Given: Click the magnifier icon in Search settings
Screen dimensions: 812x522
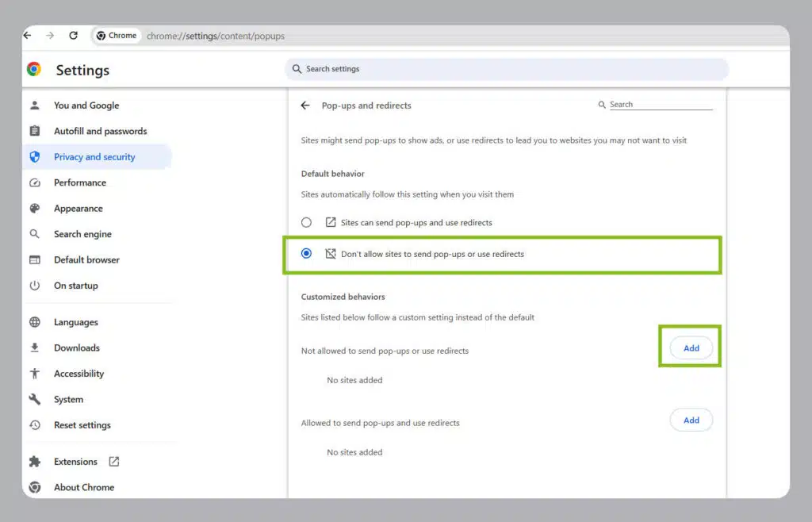Looking at the screenshot, I should [297, 69].
